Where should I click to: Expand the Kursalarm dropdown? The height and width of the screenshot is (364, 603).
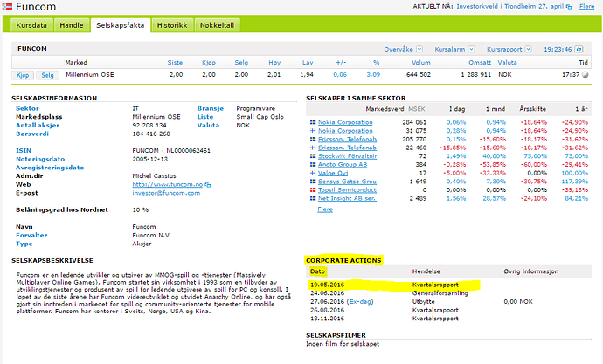click(x=471, y=49)
